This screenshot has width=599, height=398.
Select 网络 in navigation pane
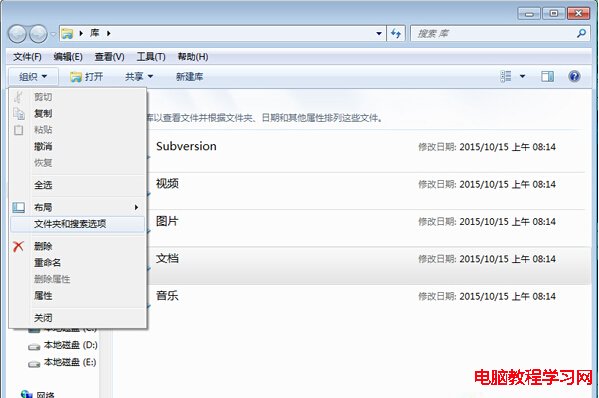pos(45,394)
